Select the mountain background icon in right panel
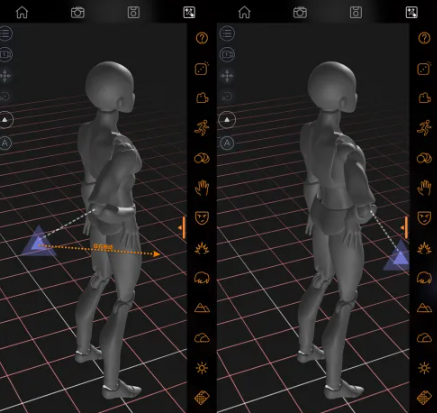437x413 pixels. pyautogui.click(x=424, y=308)
